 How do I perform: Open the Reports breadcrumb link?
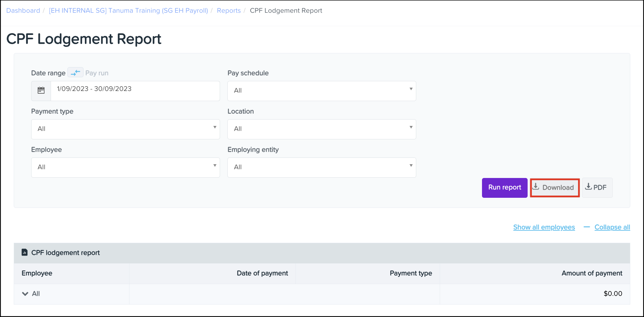pyautogui.click(x=229, y=11)
